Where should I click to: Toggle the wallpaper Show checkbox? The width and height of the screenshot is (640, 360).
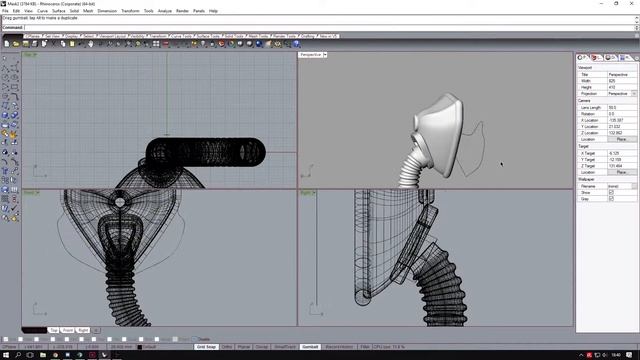611,192
